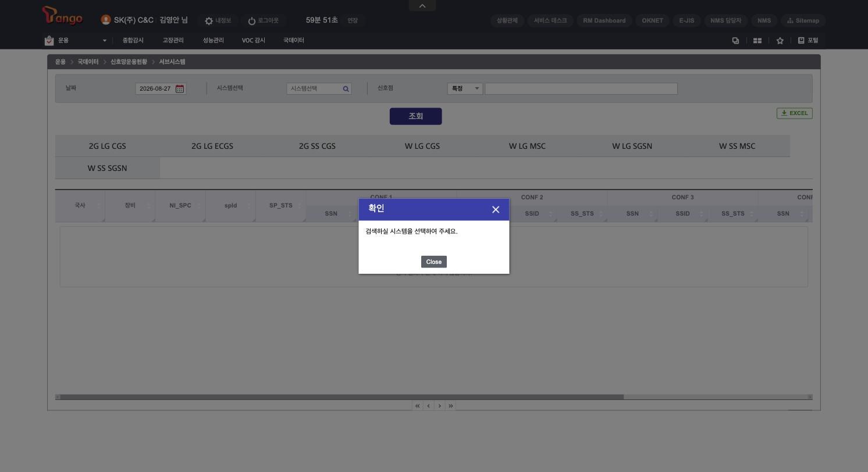868x472 pixels.
Task: Click the grid layout icon in menu bar
Action: (x=757, y=41)
